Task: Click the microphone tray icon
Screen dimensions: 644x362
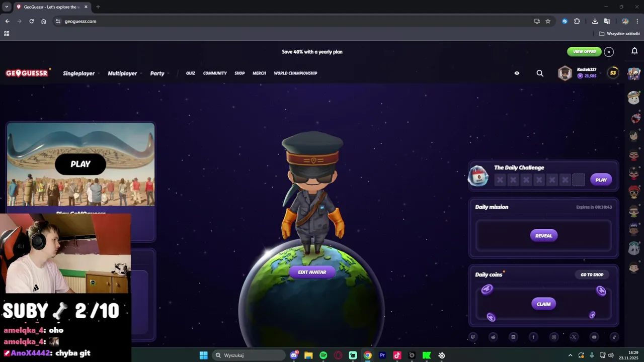Action: click(x=592, y=355)
